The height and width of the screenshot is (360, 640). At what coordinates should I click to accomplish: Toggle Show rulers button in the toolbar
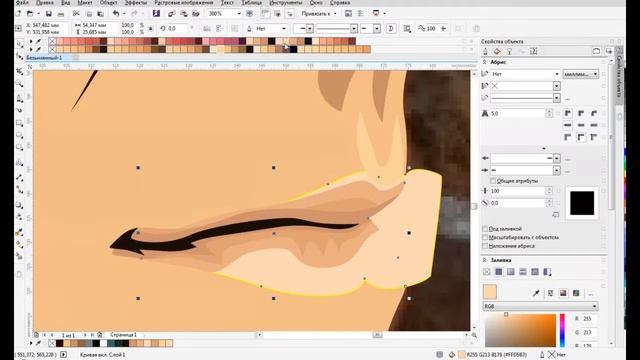tap(265, 13)
